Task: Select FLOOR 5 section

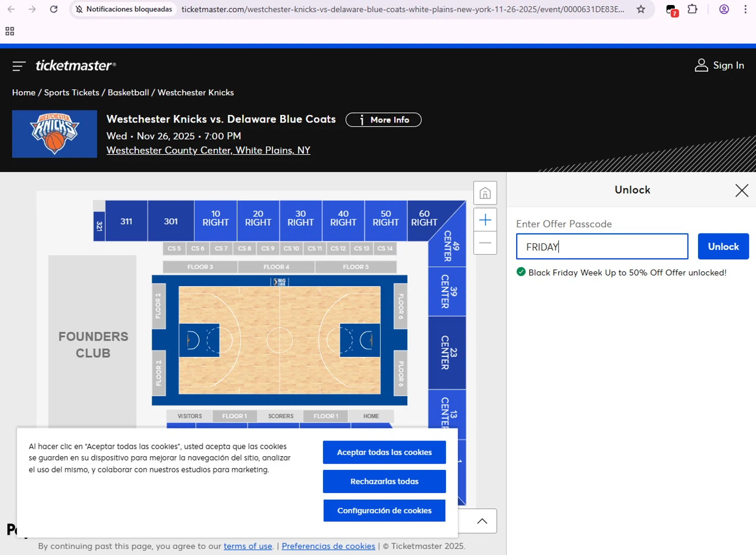Action: point(356,267)
